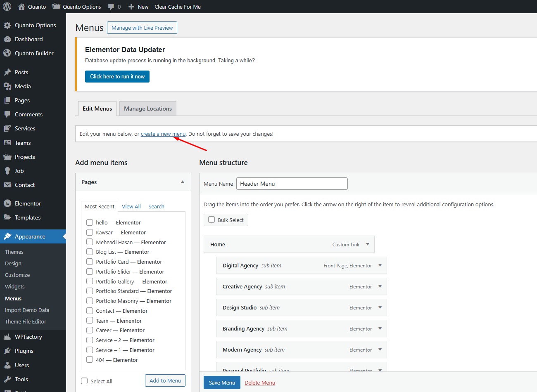537x392 pixels.
Task: Expand the Design Studio sub item arrow
Action: (380, 307)
